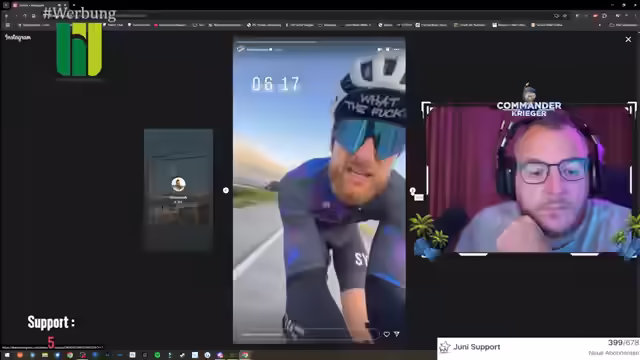Like the story with the heart icon
Screen dimensions: 640x360
pyautogui.click(x=386, y=334)
